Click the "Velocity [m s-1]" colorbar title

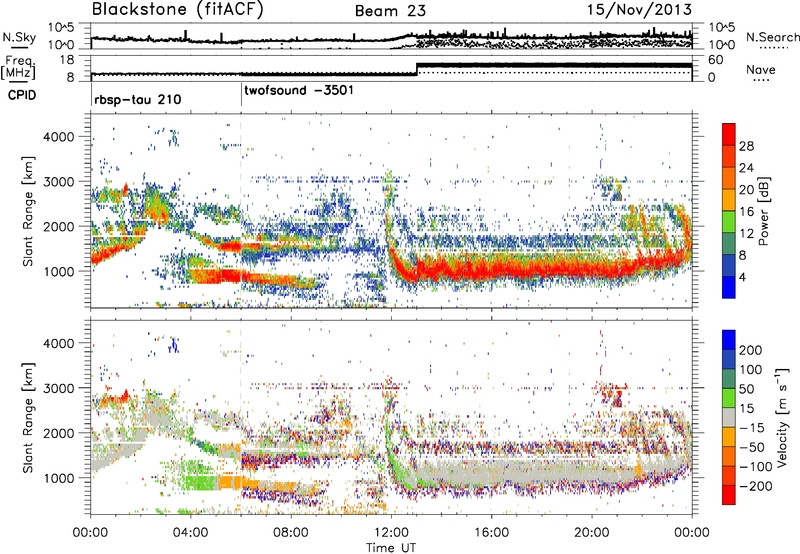click(783, 417)
